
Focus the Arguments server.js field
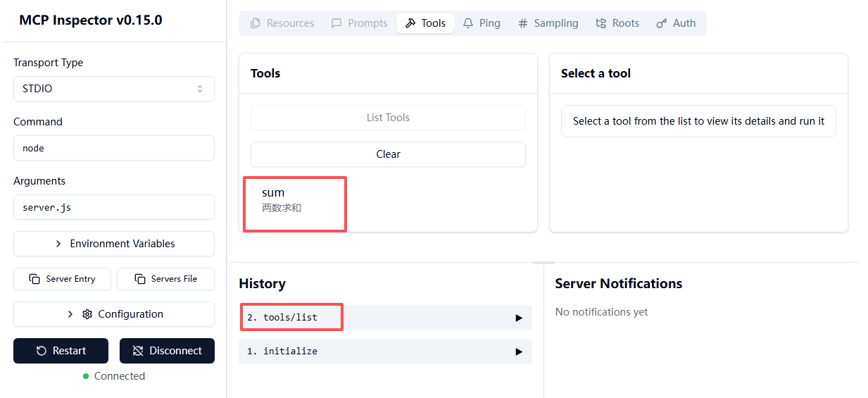coord(113,207)
